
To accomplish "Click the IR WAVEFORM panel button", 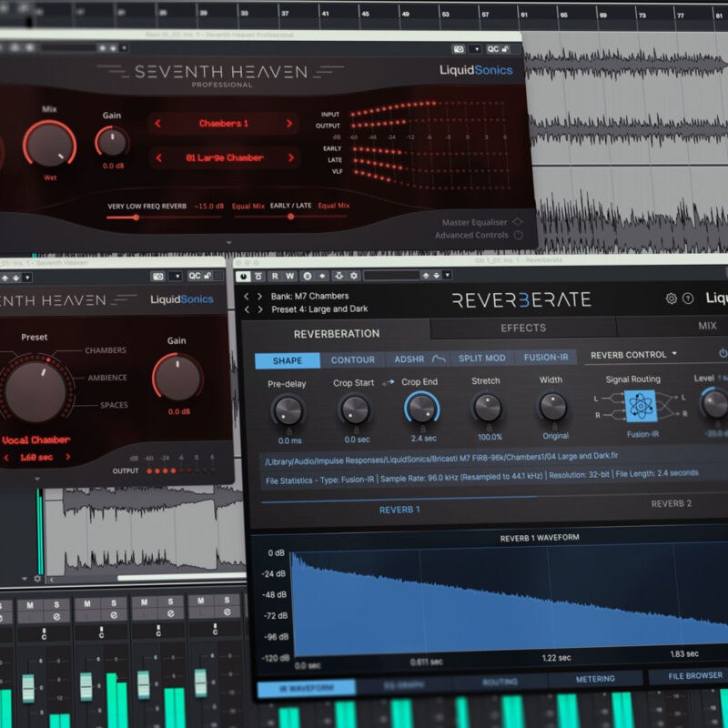I will tap(307, 688).
